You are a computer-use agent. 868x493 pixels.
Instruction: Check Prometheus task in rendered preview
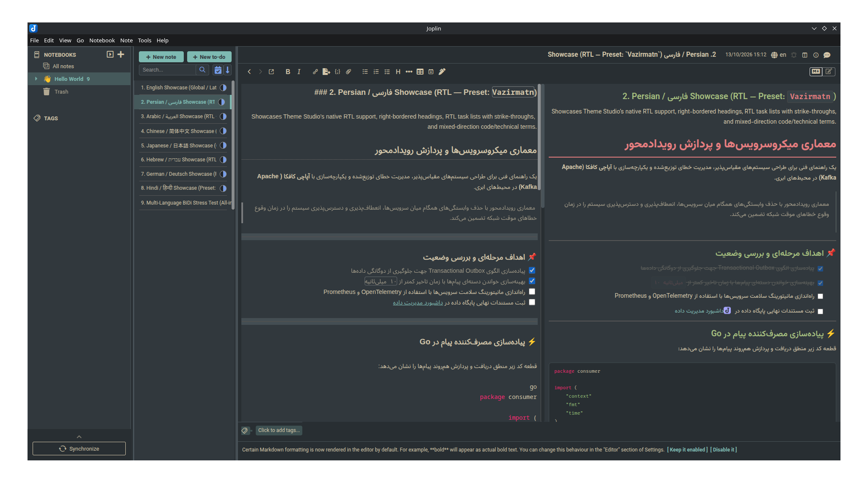tap(821, 296)
